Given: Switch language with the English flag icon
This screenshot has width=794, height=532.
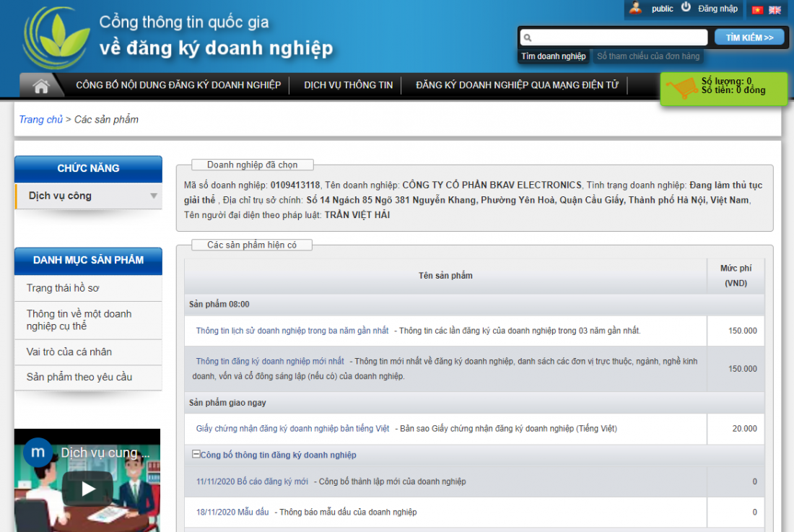Looking at the screenshot, I should (775, 10).
